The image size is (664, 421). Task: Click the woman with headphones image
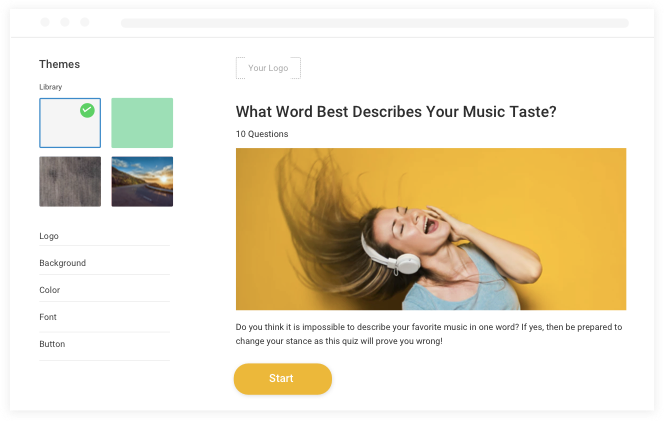coord(431,229)
